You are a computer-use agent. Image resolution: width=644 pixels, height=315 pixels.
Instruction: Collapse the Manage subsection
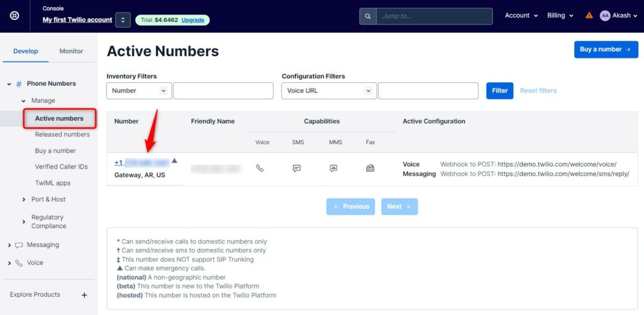point(24,101)
